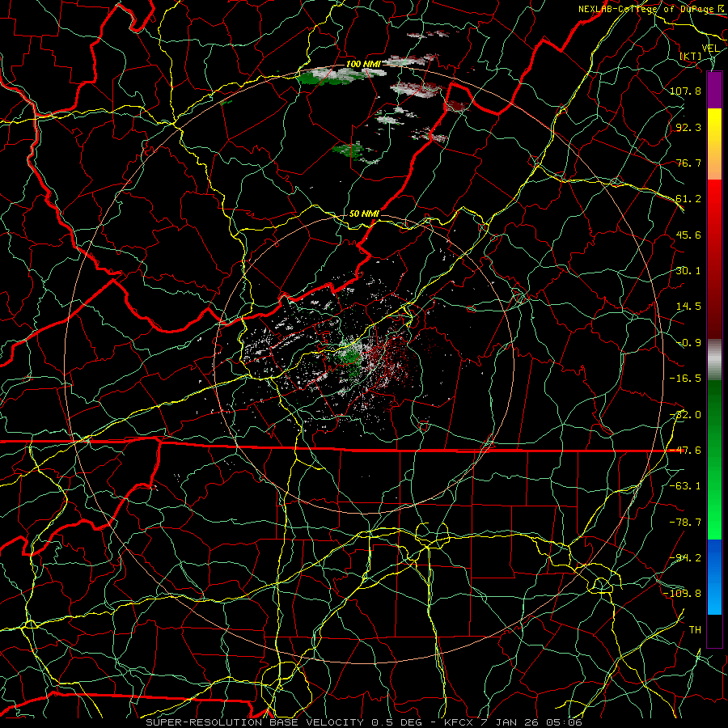Image resolution: width=728 pixels, height=728 pixels.
Task: Pick the blue segment of the color bar
Action: 714,577
